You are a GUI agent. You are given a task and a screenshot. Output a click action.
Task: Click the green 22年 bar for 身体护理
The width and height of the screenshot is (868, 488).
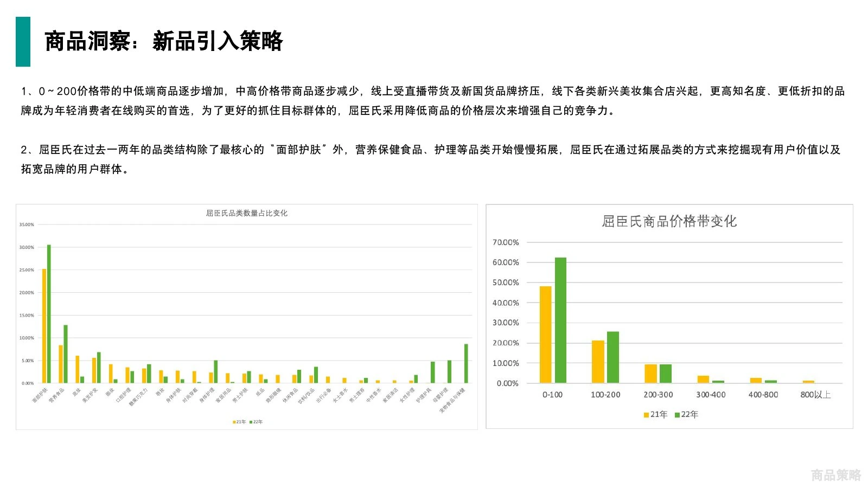[216, 372]
